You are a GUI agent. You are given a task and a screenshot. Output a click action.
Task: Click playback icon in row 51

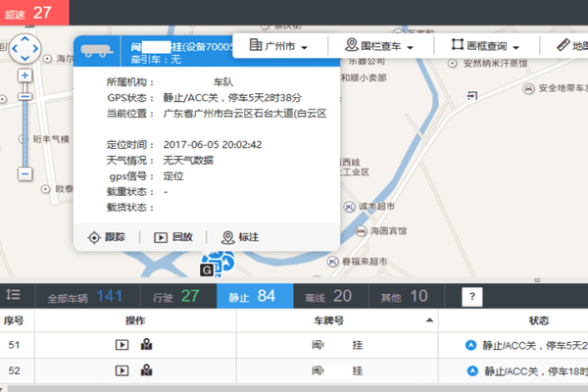coord(122,345)
